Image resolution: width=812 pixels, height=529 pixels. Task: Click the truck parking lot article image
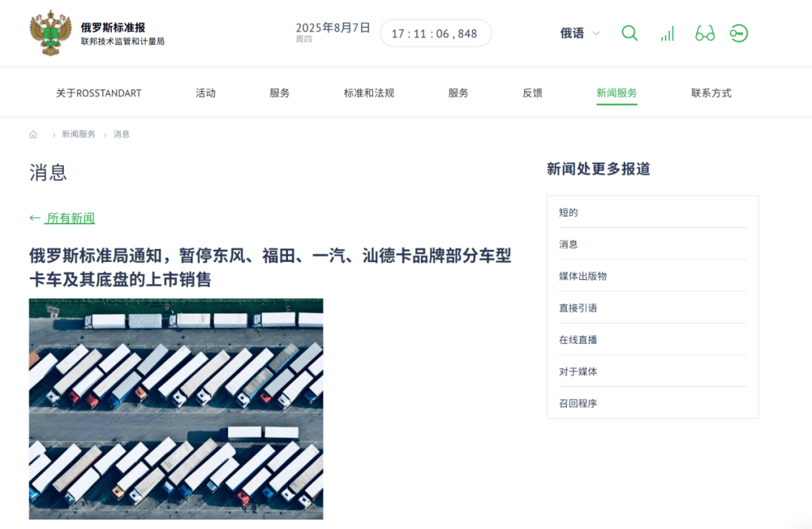[x=176, y=409]
